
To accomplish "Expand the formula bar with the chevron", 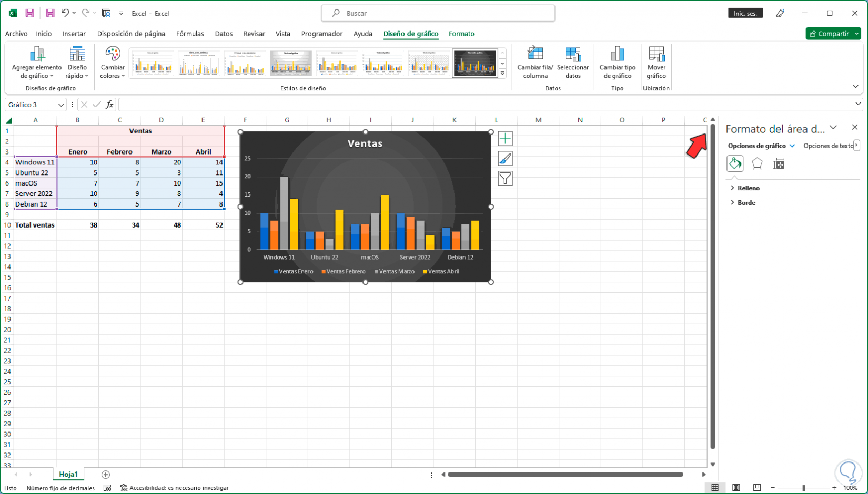I will (x=858, y=105).
